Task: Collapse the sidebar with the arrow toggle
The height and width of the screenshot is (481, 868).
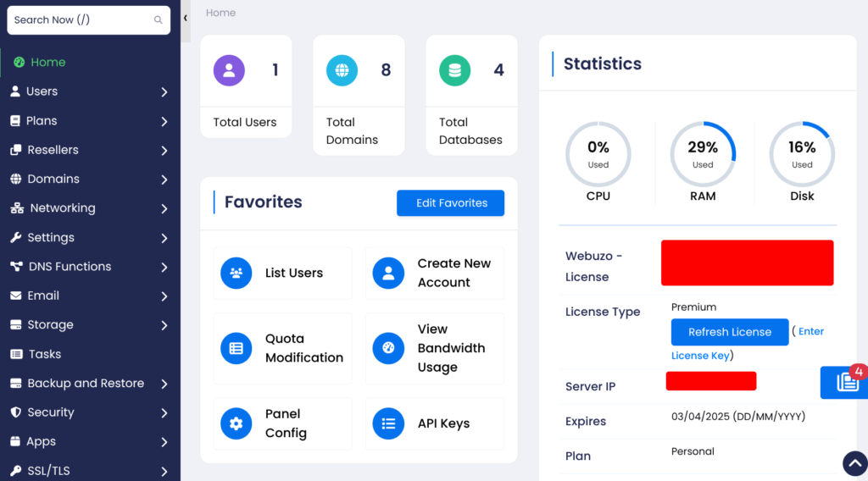Action: coord(186,18)
